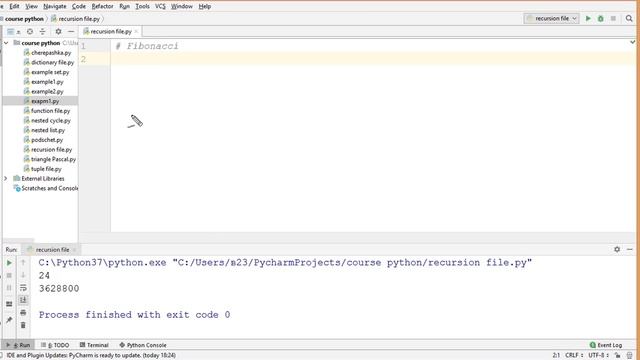640x360 pixels.
Task: Open the Tools menu
Action: (x=142, y=6)
